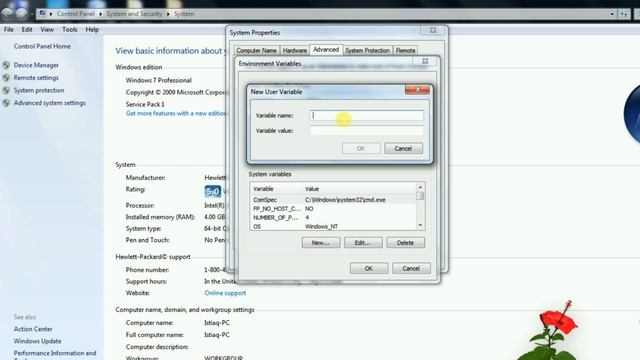Open Advanced system settings link
640x360 pixels.
click(x=50, y=103)
